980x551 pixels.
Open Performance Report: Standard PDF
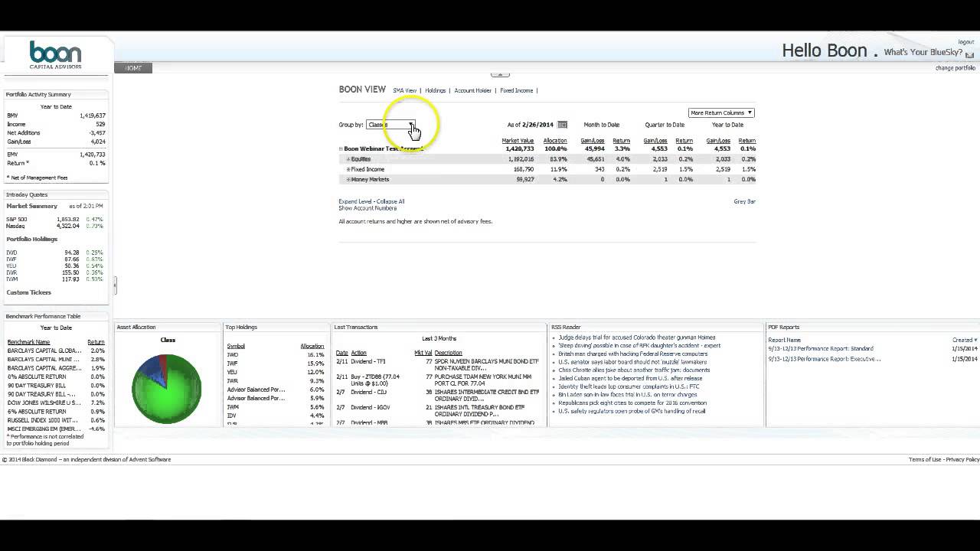coord(821,349)
